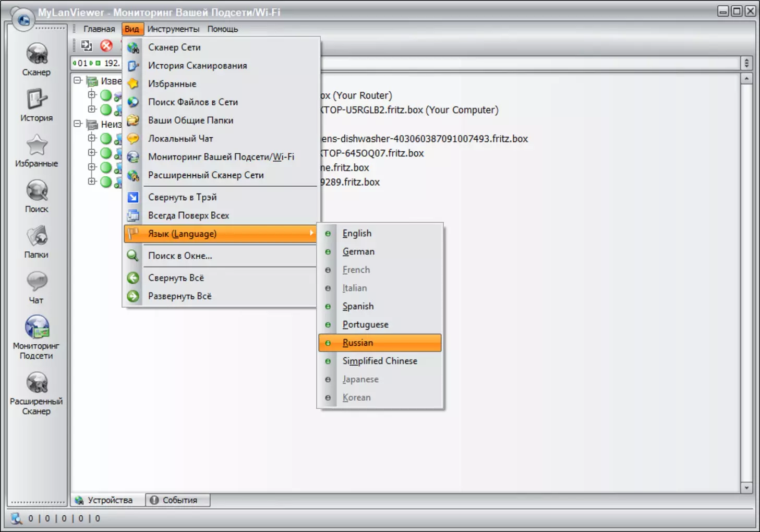760x532 pixels.
Task: Expand the first device node in tree
Action: point(92,95)
